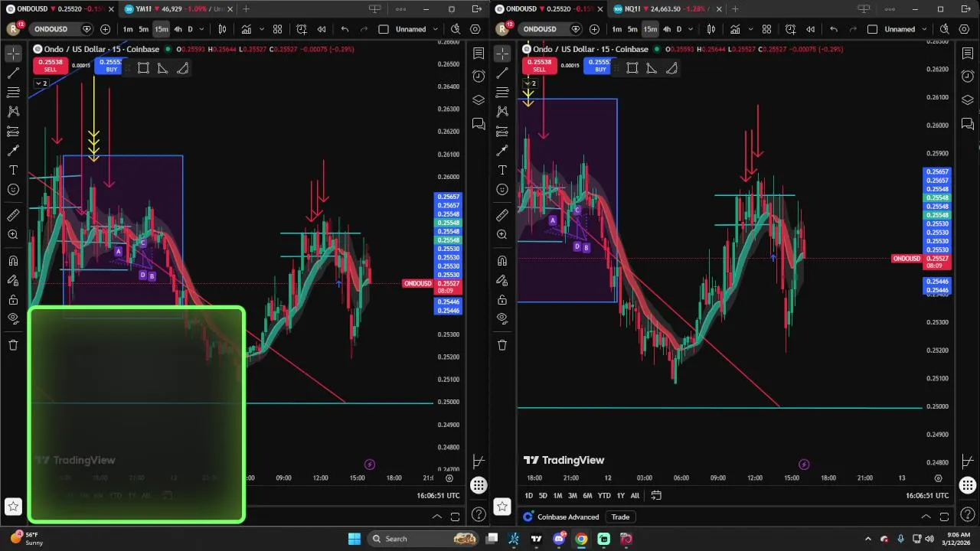Expand bottom panel chevron in left window
This screenshot has height=551, width=980.
[x=436, y=517]
